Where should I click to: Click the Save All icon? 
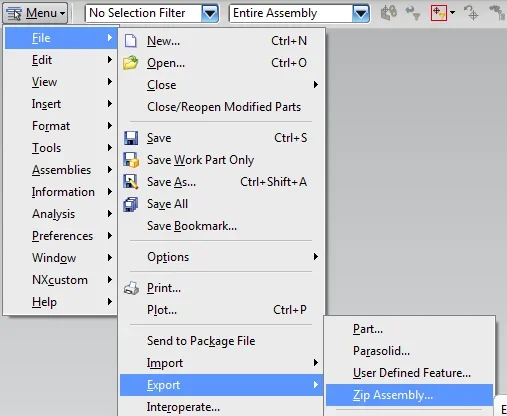pos(131,204)
